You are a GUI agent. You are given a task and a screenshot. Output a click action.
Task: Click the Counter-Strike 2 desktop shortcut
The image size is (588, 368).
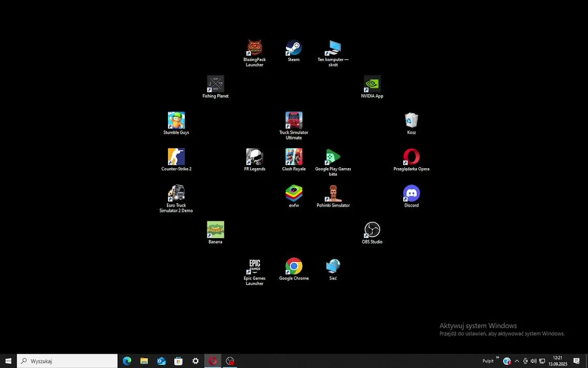click(x=176, y=159)
